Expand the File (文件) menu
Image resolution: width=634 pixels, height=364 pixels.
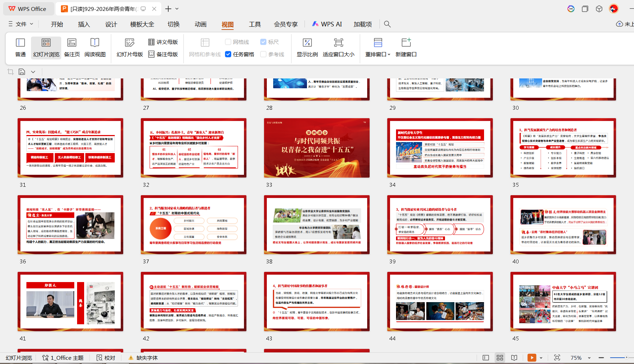coord(21,24)
